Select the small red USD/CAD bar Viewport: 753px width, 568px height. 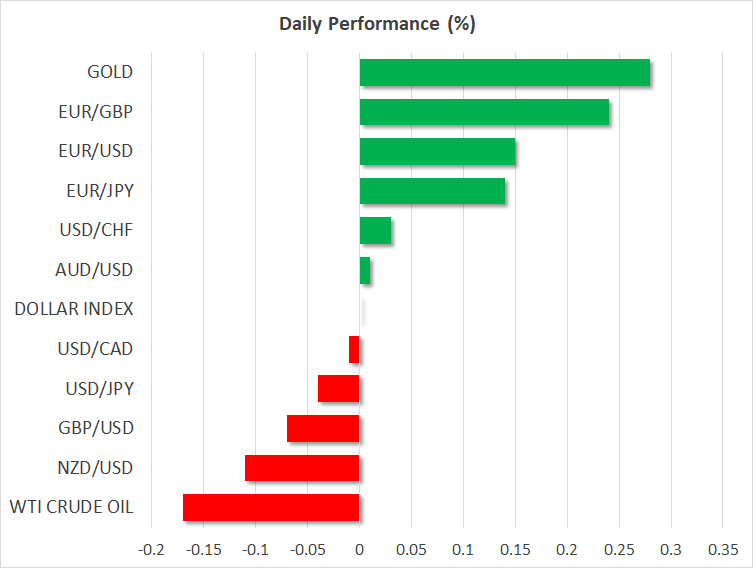point(354,350)
